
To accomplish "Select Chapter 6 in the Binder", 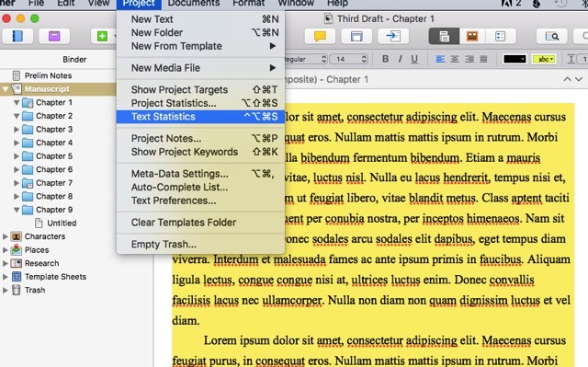I will 54,169.
